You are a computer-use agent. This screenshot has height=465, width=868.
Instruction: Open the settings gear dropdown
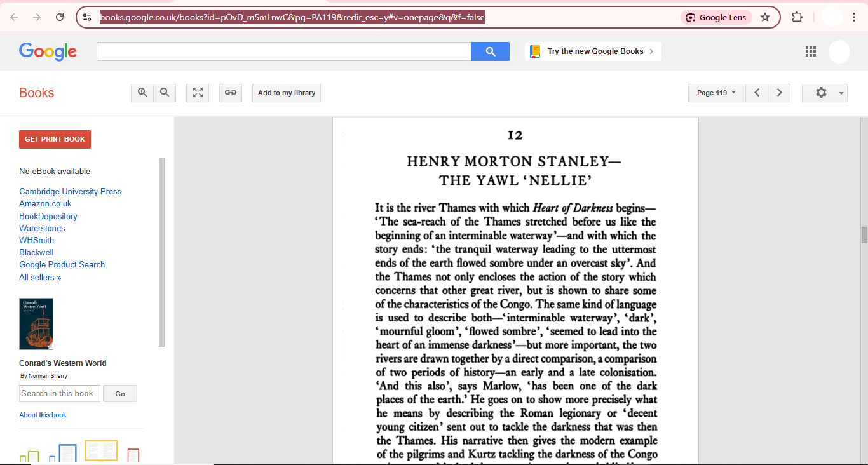pos(825,93)
